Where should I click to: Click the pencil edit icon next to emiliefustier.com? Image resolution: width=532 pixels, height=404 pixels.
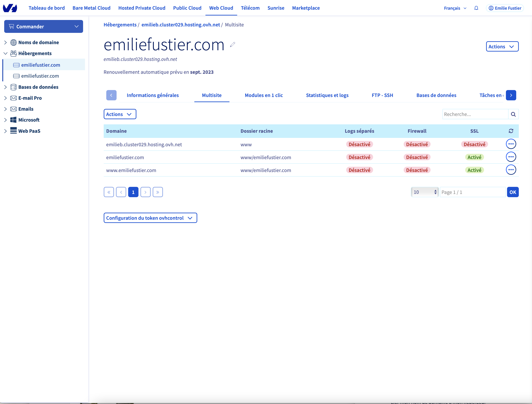[x=232, y=44]
